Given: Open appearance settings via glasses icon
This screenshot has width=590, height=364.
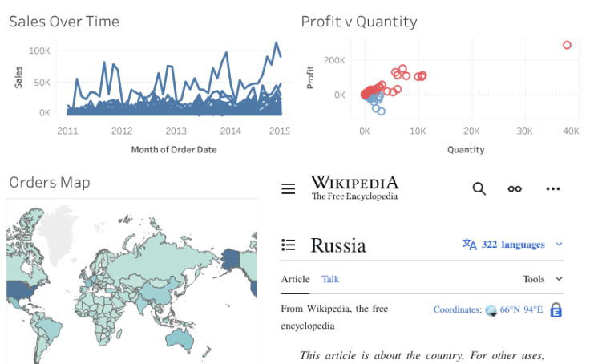Looking at the screenshot, I should click(515, 188).
